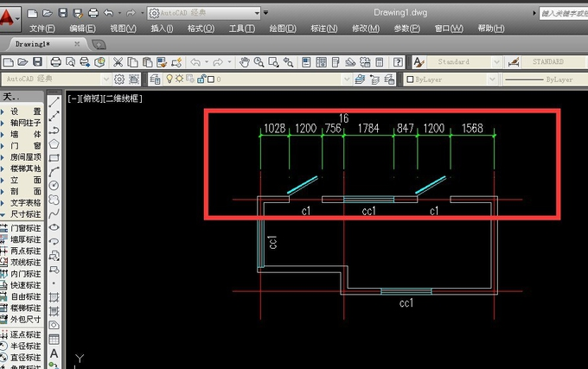Open the ByLayer linetype dropdown
The image size is (588, 369).
pos(546,79)
